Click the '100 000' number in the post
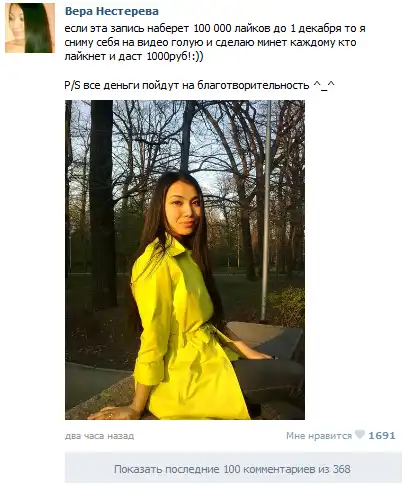Screen dimensions: 409x489 coord(212,28)
